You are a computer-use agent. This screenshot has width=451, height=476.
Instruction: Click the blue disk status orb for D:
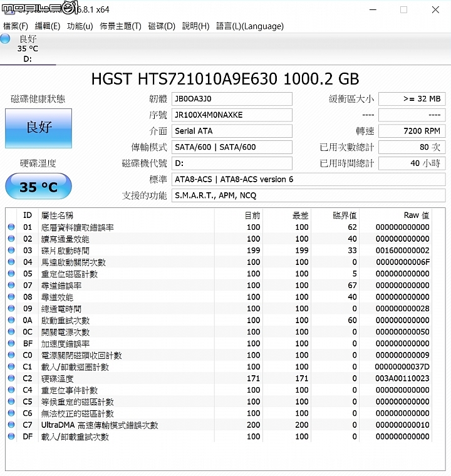[x=5, y=39]
